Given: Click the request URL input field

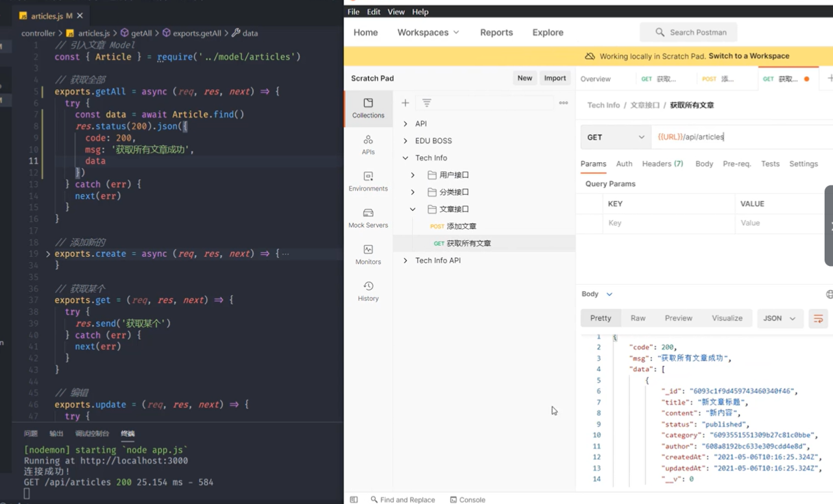Looking at the screenshot, I should pos(742,137).
